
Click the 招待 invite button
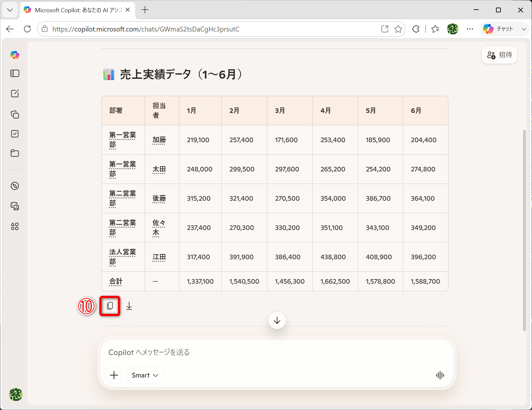(x=499, y=55)
